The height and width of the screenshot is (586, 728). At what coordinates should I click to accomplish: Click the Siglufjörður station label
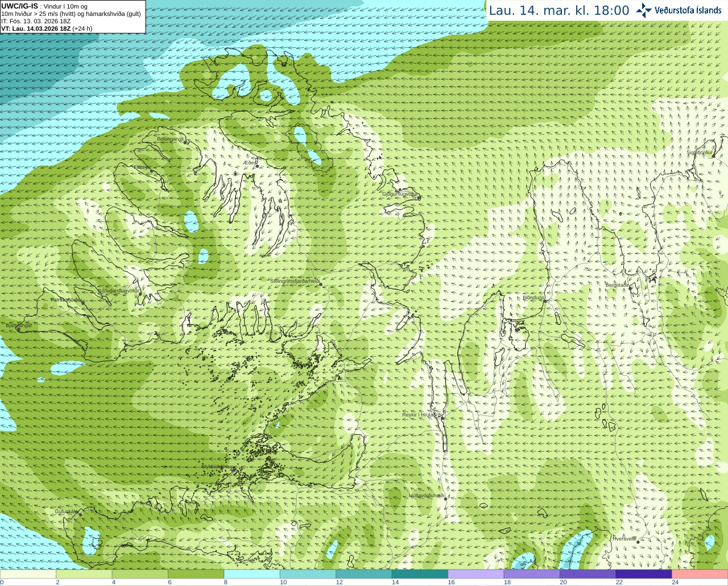pos(699,152)
